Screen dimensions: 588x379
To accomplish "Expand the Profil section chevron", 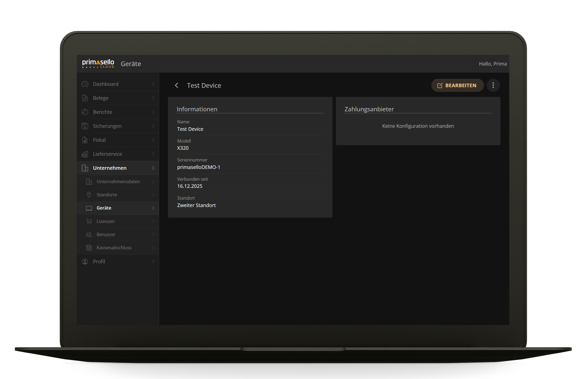I will (x=153, y=261).
